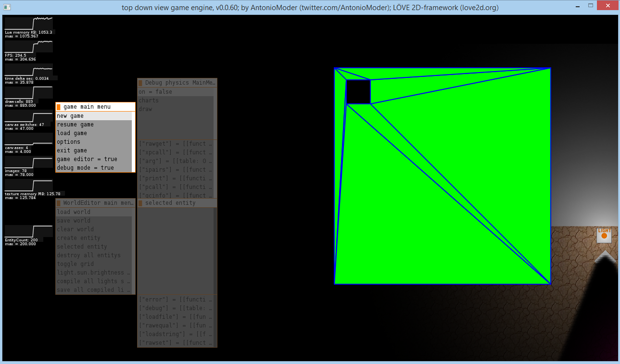
Task: Click the white arrow below the LIGHT icon
Action: (605, 256)
